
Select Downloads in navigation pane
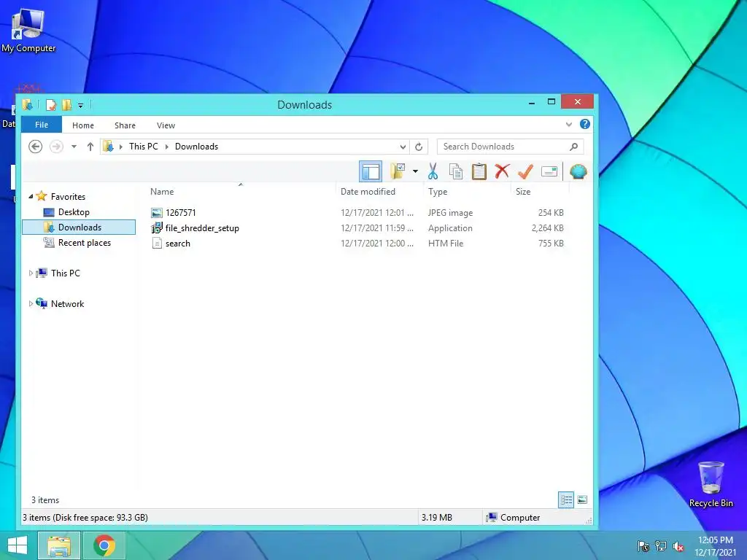(x=79, y=227)
